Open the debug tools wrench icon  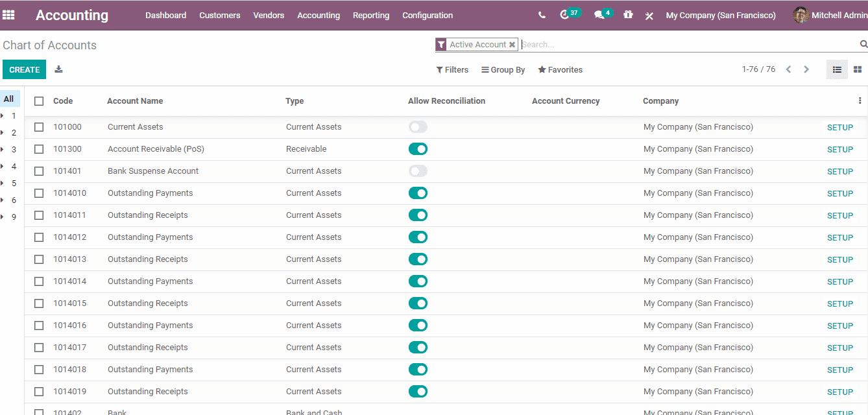point(649,16)
